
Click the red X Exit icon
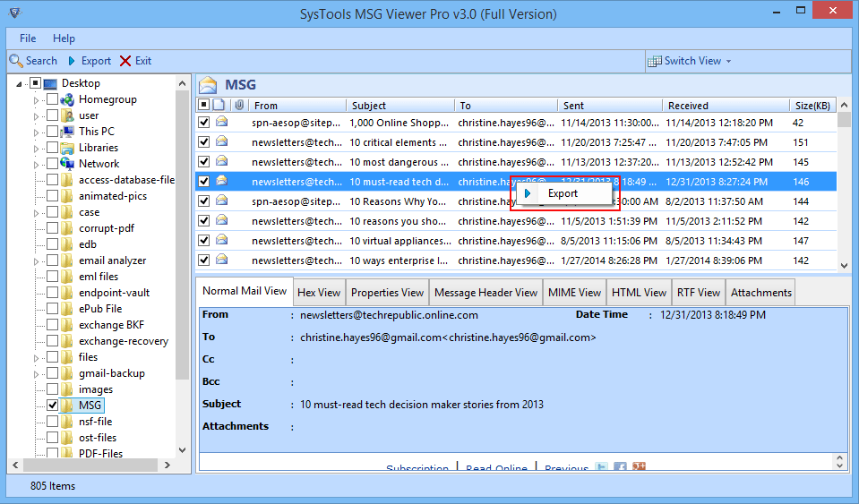[x=125, y=61]
